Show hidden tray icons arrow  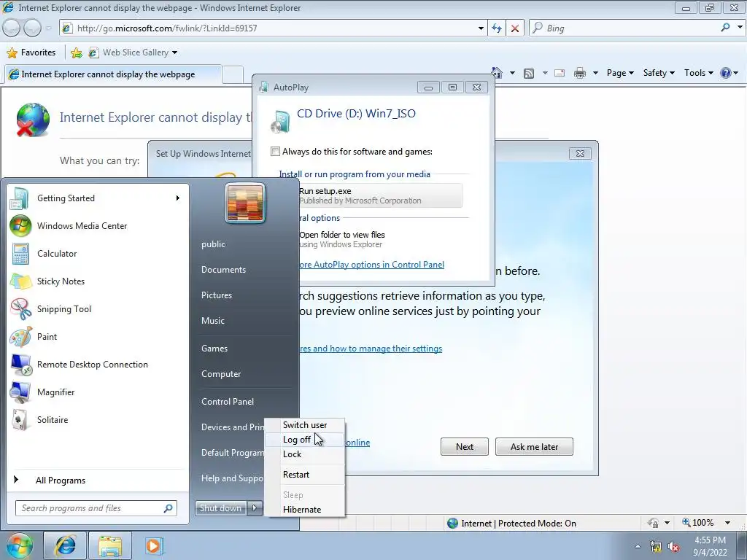638,547
